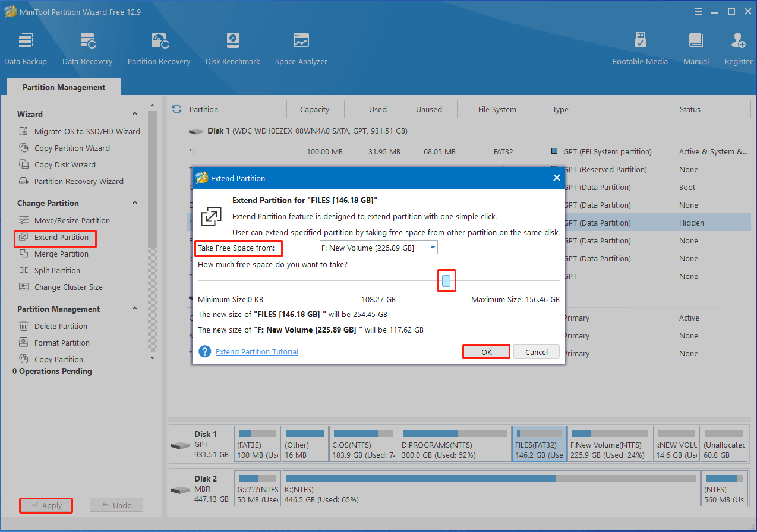This screenshot has width=757, height=532.
Task: Open Data Backup tool
Action: [x=26, y=49]
